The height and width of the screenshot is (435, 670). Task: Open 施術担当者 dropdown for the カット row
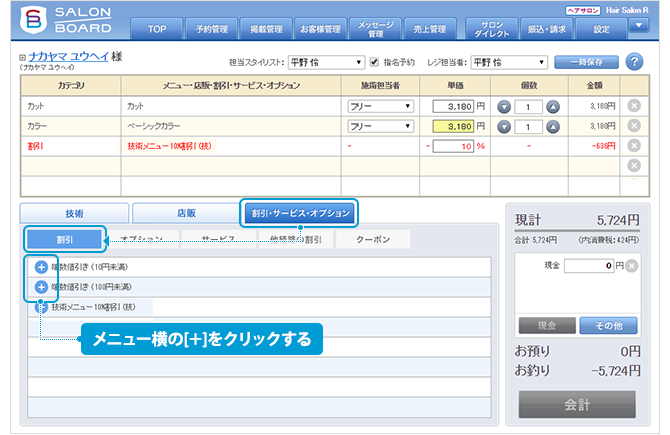380,106
